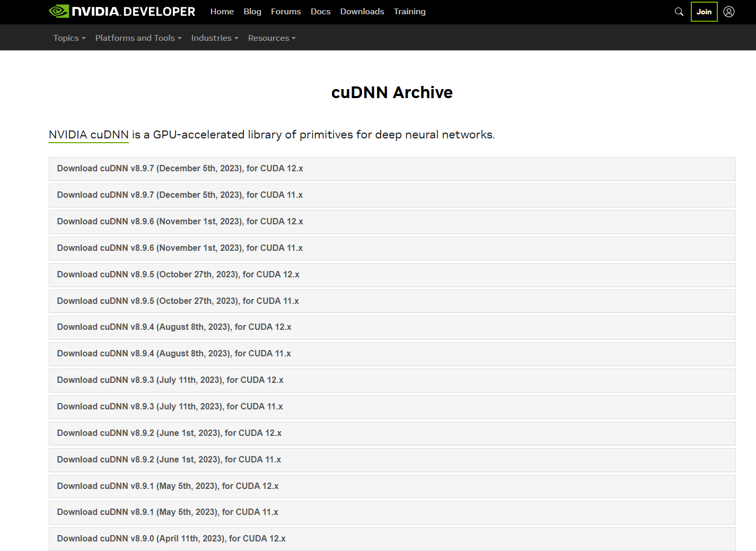Go to the Home menu item
This screenshot has width=756, height=551.
coord(222,12)
